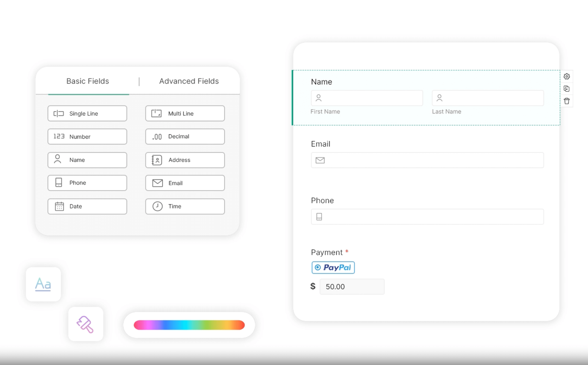
Task: Add a Single Line field
Action: (87, 114)
